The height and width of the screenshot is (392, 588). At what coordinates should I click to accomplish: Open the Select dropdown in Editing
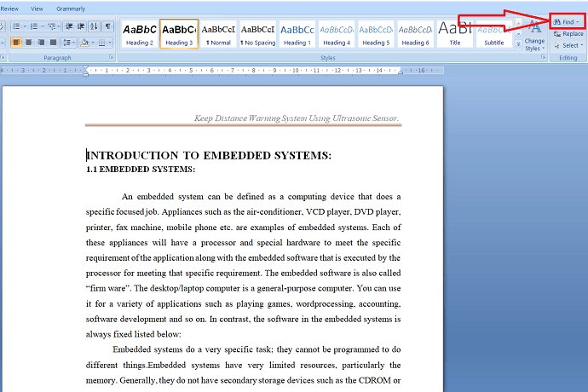(x=568, y=46)
